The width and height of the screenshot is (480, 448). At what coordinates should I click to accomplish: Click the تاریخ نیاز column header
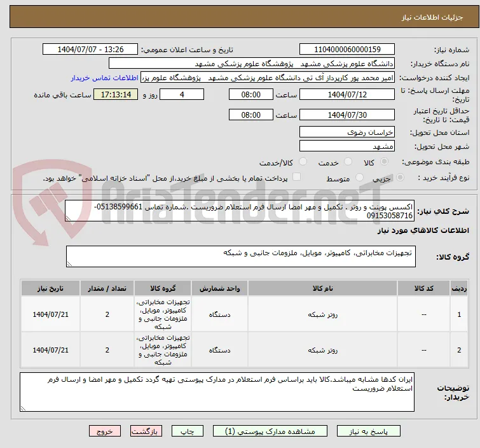click(x=50, y=288)
